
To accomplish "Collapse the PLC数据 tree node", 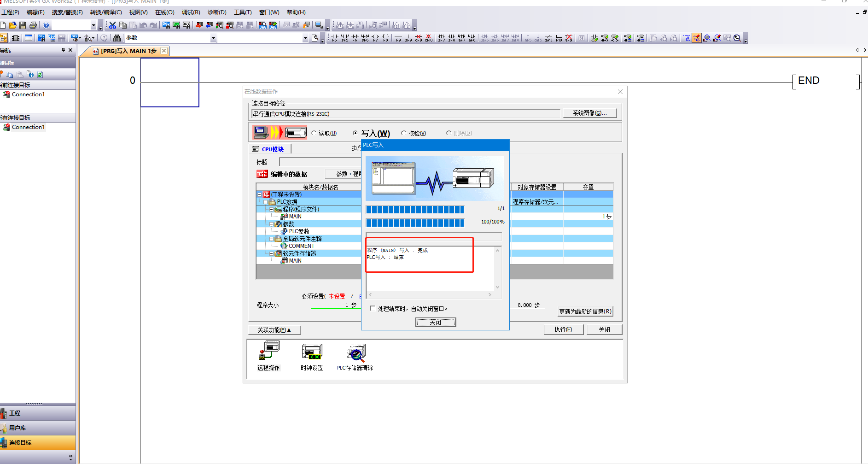I will (265, 202).
